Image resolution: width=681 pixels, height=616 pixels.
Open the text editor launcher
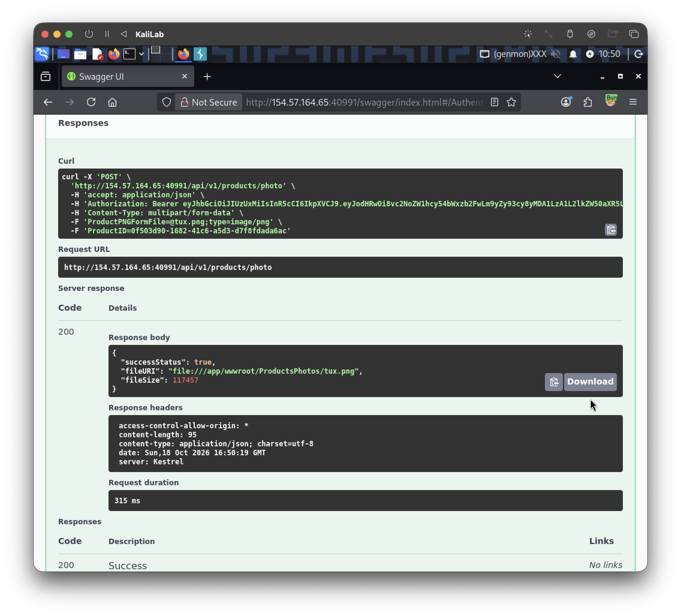(x=97, y=54)
